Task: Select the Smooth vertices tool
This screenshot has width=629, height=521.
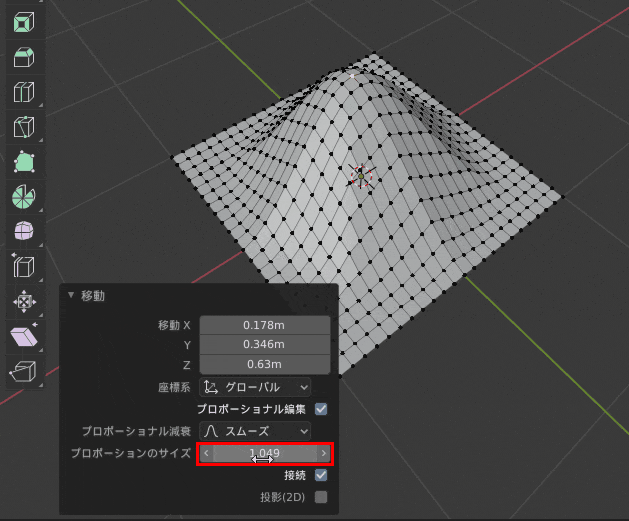Action: (x=24, y=231)
